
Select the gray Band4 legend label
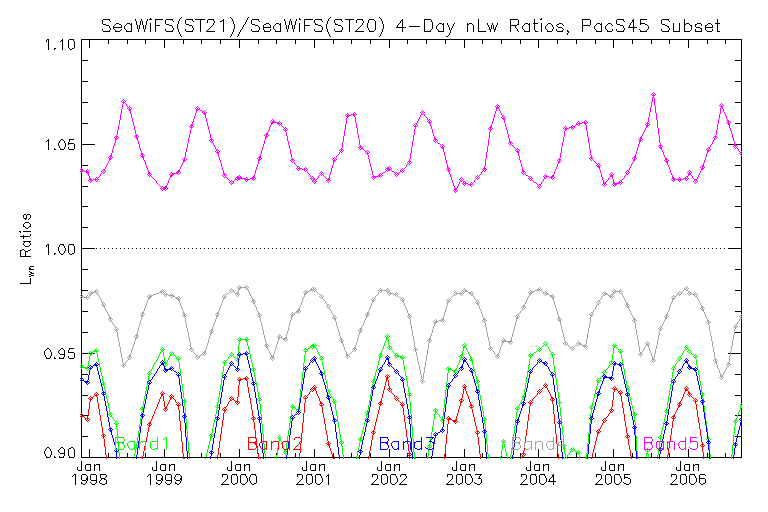[539, 444]
